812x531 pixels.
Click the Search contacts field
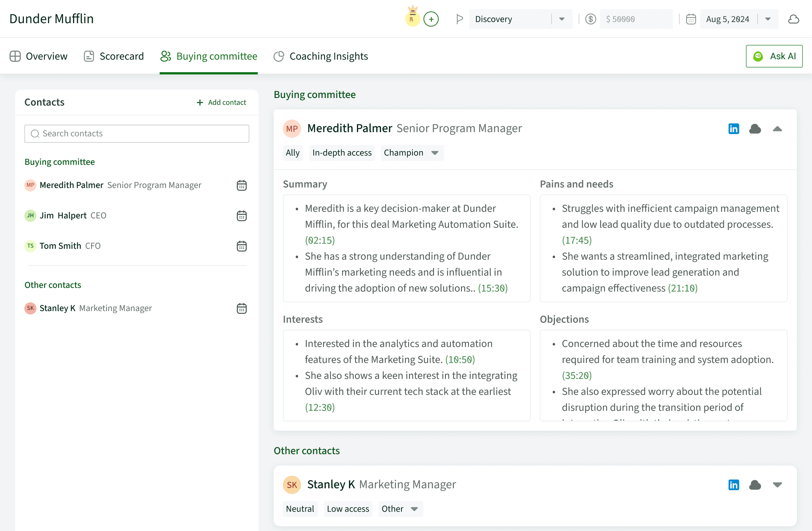(x=137, y=134)
